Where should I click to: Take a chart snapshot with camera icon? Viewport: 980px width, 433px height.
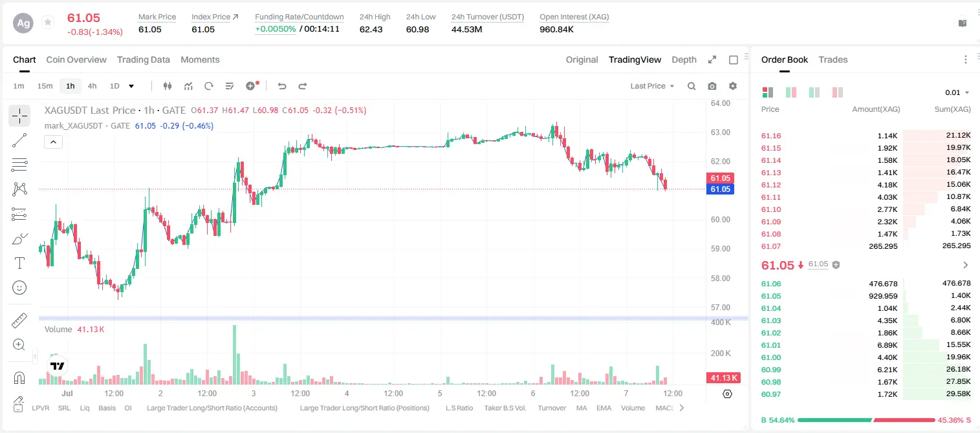(x=712, y=86)
